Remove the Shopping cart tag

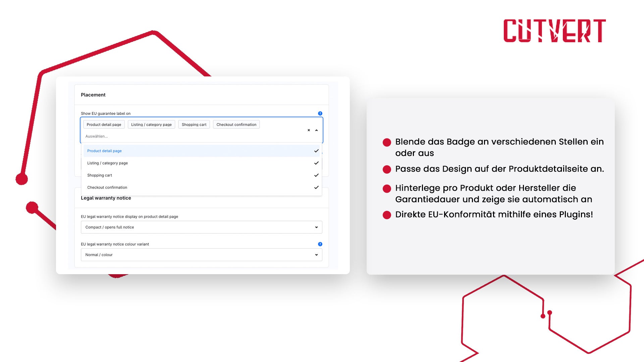point(194,124)
